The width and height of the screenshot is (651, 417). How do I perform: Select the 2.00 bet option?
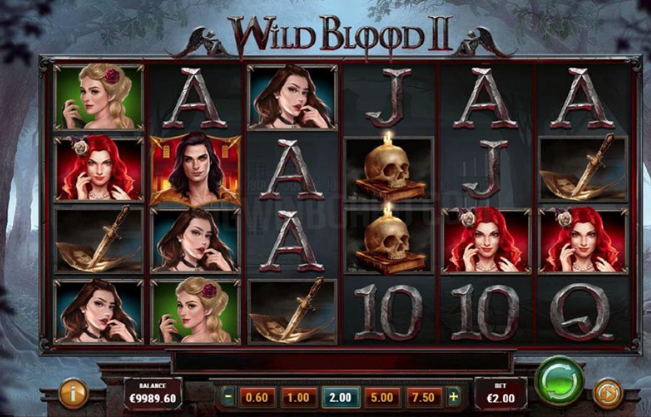tap(340, 397)
